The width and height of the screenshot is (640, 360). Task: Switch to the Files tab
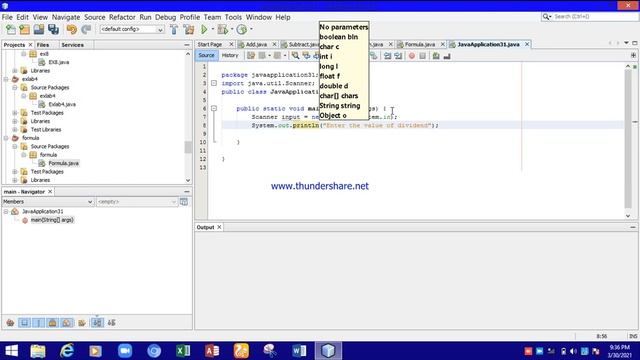point(43,45)
